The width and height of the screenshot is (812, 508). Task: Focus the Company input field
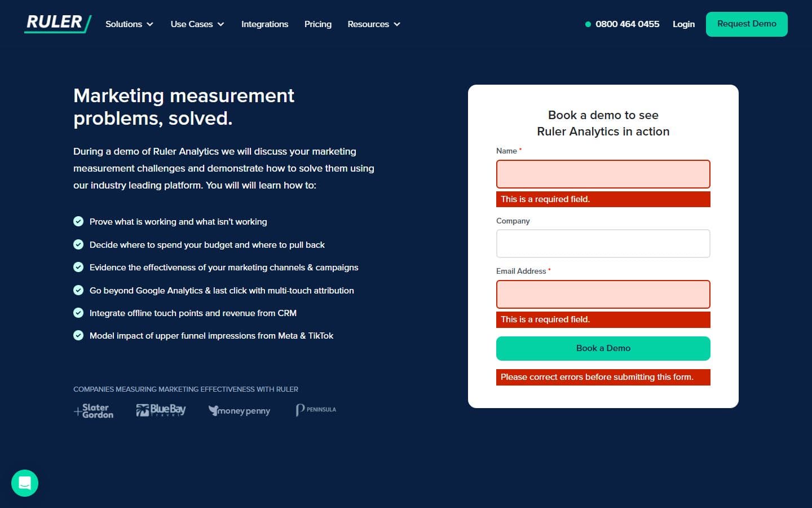603,243
